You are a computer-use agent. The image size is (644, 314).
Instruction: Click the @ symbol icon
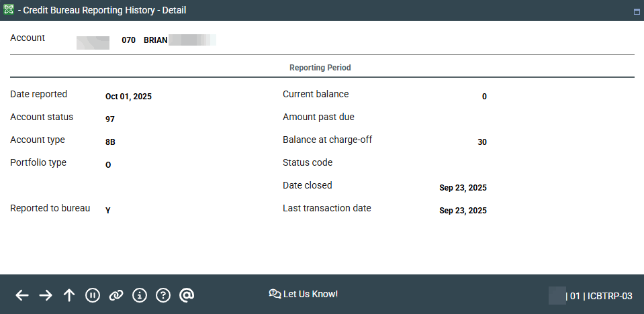tap(187, 295)
